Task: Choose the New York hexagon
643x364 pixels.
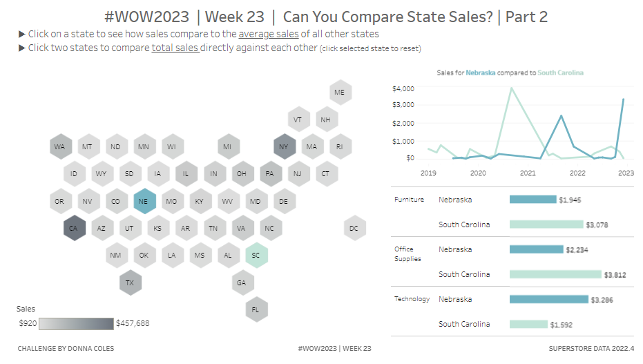Action: 284,146
